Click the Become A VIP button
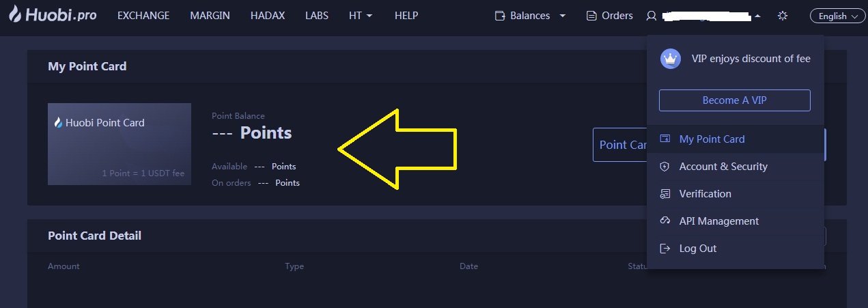868x308 pixels. [x=735, y=100]
